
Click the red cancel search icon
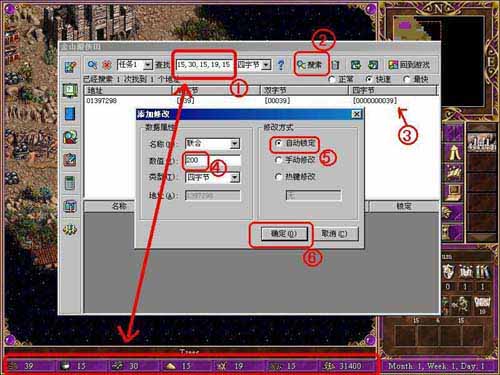[x=107, y=65]
